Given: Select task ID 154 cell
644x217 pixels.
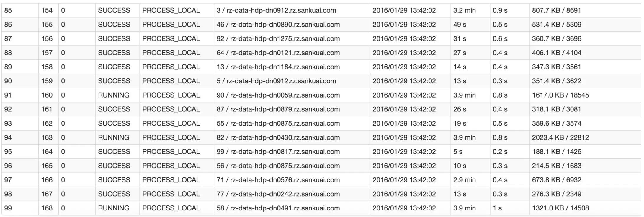Looking at the screenshot, I should click(48, 10).
